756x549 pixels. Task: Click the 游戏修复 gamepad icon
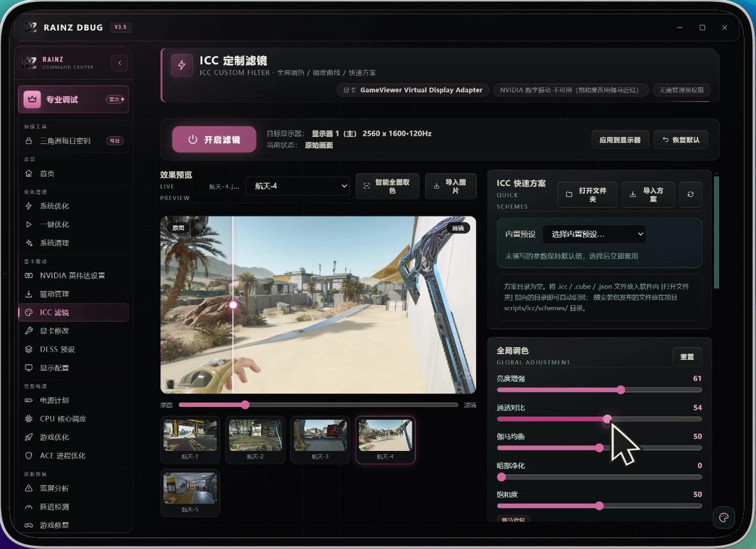pyautogui.click(x=29, y=525)
